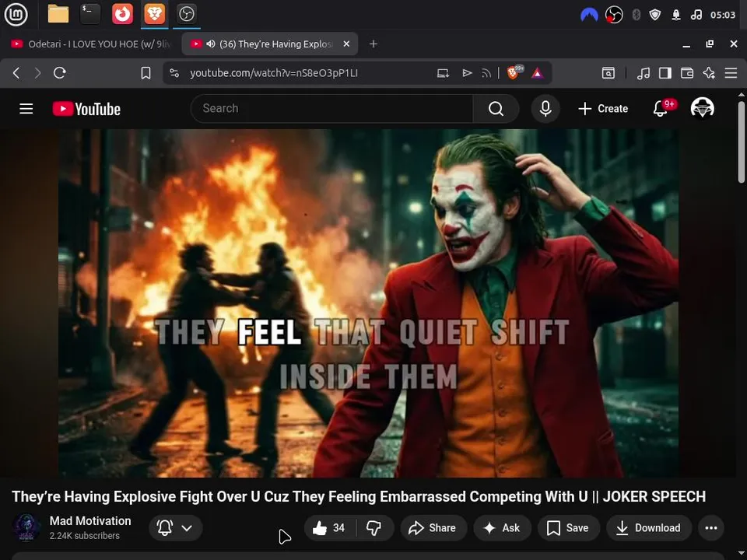Click the Ask button
The image size is (747, 560).
pos(502,527)
